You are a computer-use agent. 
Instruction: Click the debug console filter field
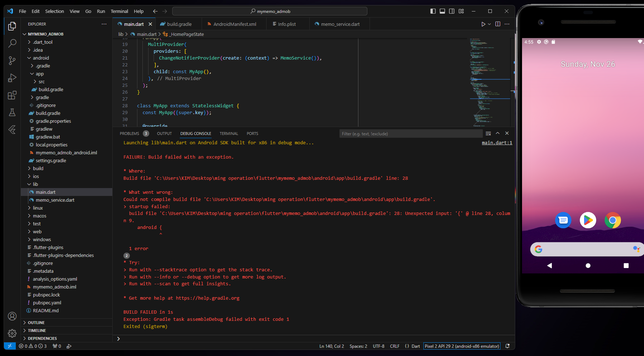click(411, 133)
